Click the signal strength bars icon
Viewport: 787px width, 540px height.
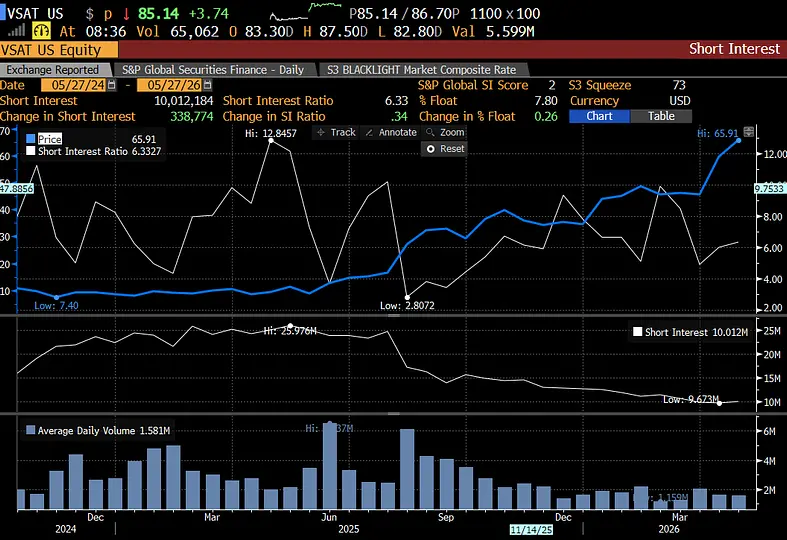16,31
